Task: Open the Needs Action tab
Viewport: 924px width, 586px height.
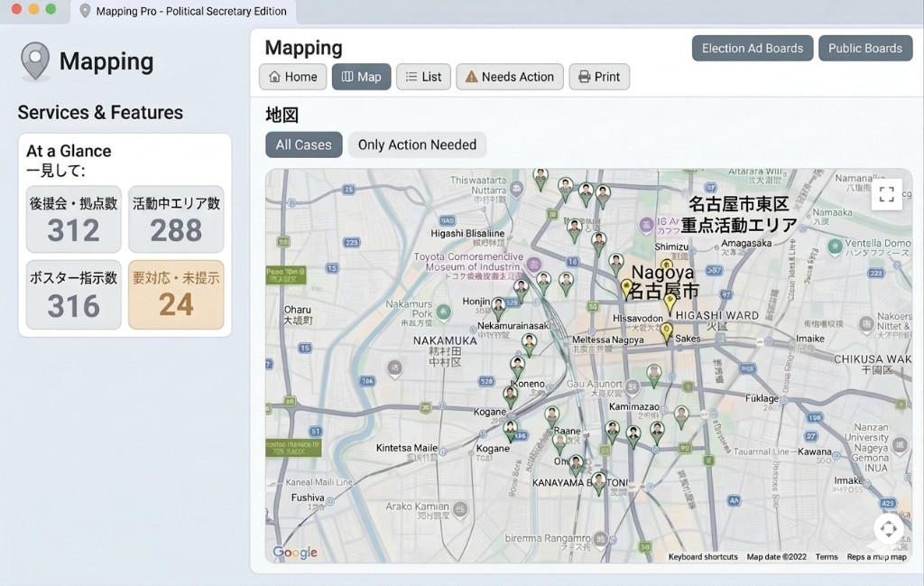Action: click(x=510, y=77)
